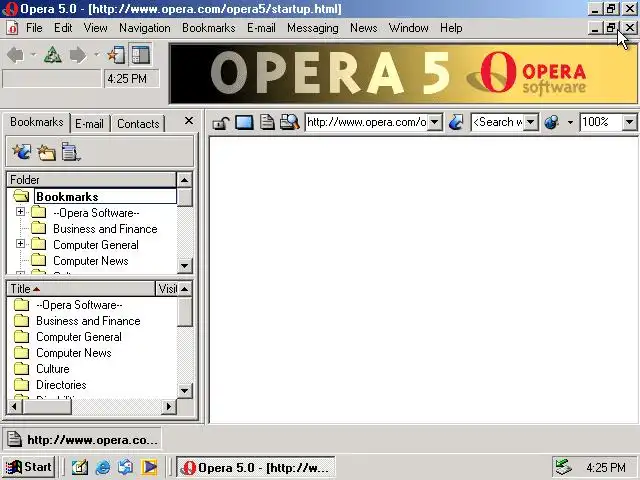Image resolution: width=640 pixels, height=480 pixels.
Task: Open the URL address history dropdown
Action: (435, 122)
